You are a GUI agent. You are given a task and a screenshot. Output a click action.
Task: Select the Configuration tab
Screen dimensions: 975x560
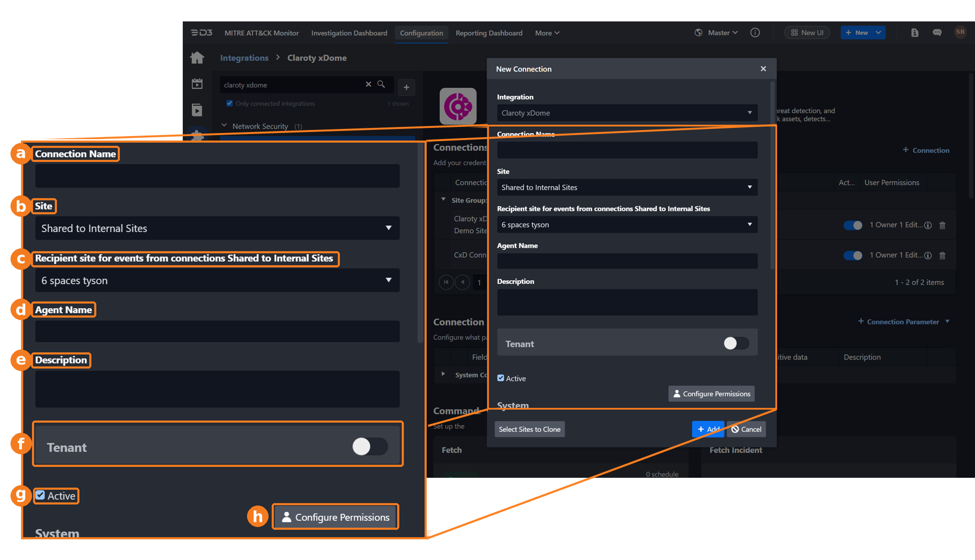[x=421, y=33]
